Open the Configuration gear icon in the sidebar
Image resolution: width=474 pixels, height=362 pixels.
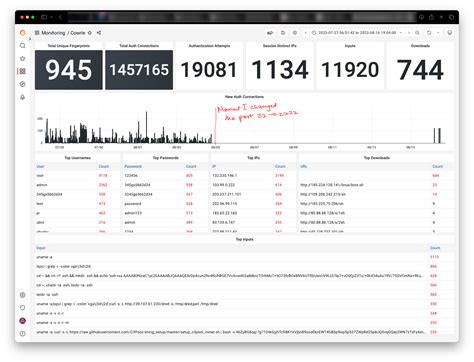click(x=22, y=295)
